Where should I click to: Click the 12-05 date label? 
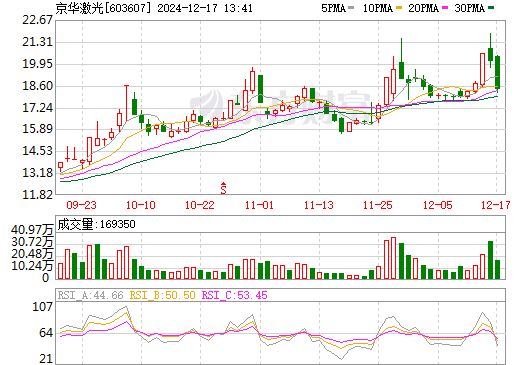pos(438,205)
